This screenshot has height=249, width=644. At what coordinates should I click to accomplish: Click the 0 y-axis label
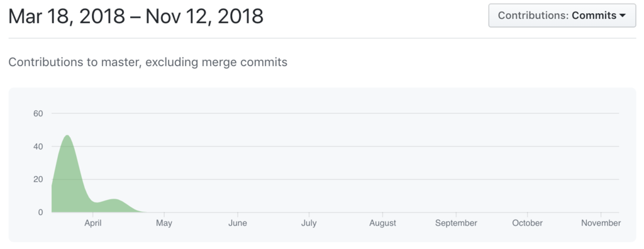click(41, 213)
